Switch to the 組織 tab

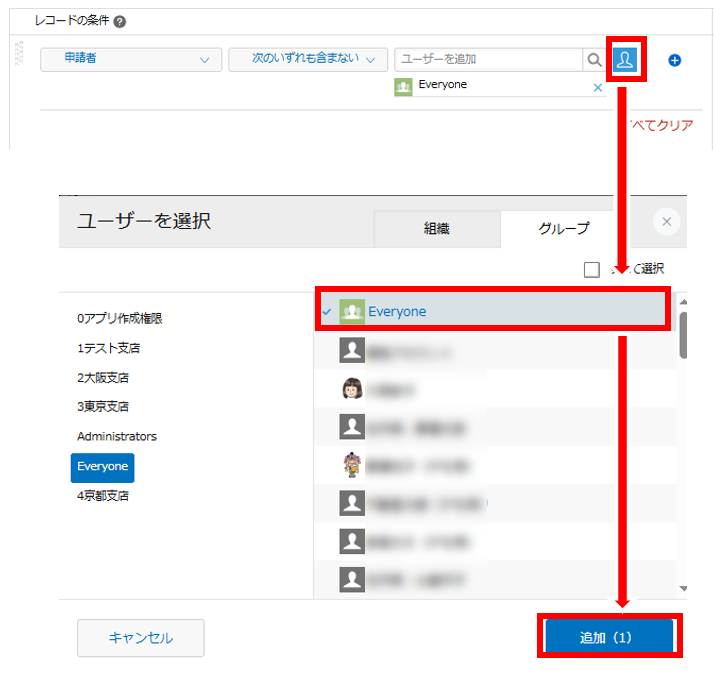coord(437,228)
